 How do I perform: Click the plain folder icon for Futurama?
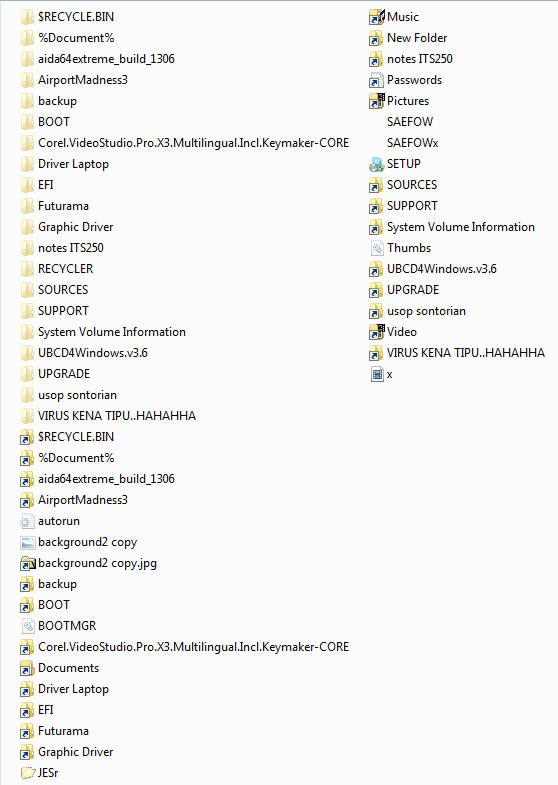click(x=28, y=206)
